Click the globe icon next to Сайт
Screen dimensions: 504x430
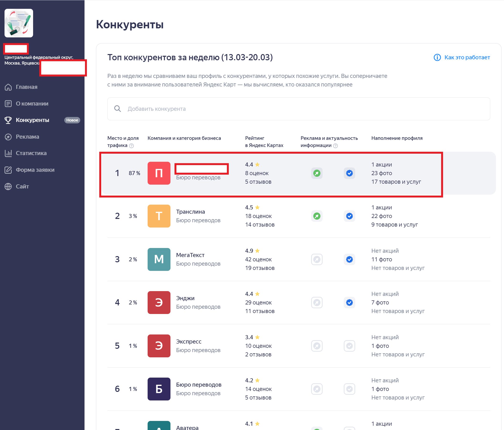[x=8, y=186]
